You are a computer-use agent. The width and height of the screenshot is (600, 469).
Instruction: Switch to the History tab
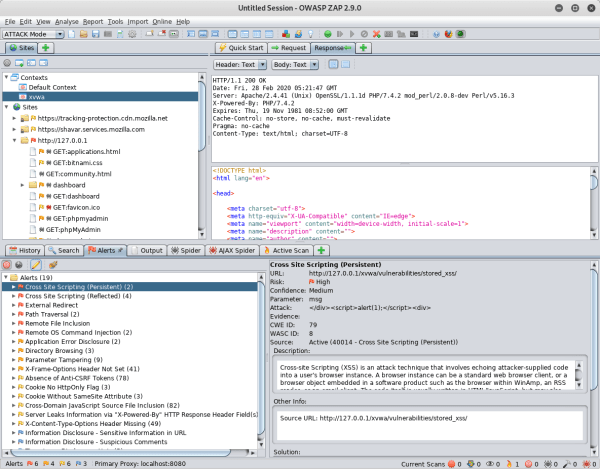tap(25, 251)
